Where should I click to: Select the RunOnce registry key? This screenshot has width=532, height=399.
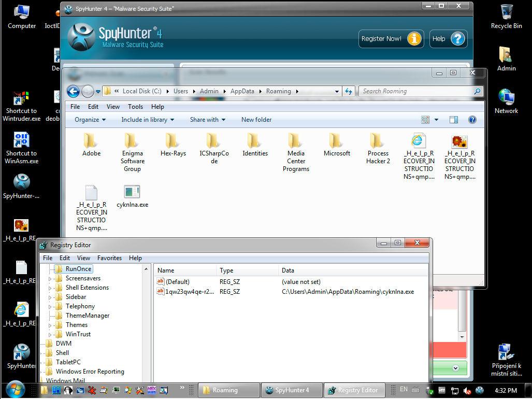pos(78,269)
